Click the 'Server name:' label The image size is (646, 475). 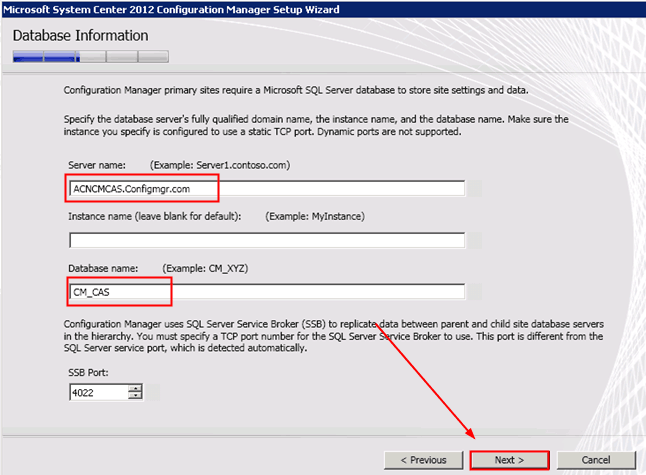[x=97, y=165]
